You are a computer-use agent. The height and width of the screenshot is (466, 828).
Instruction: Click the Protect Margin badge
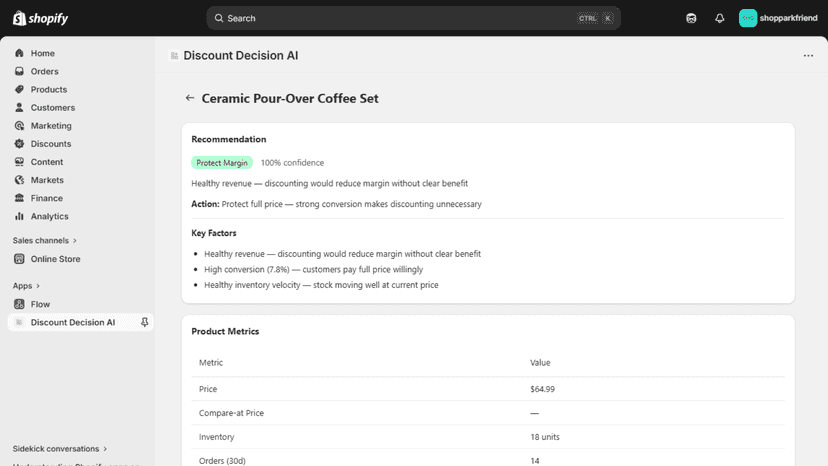point(222,163)
